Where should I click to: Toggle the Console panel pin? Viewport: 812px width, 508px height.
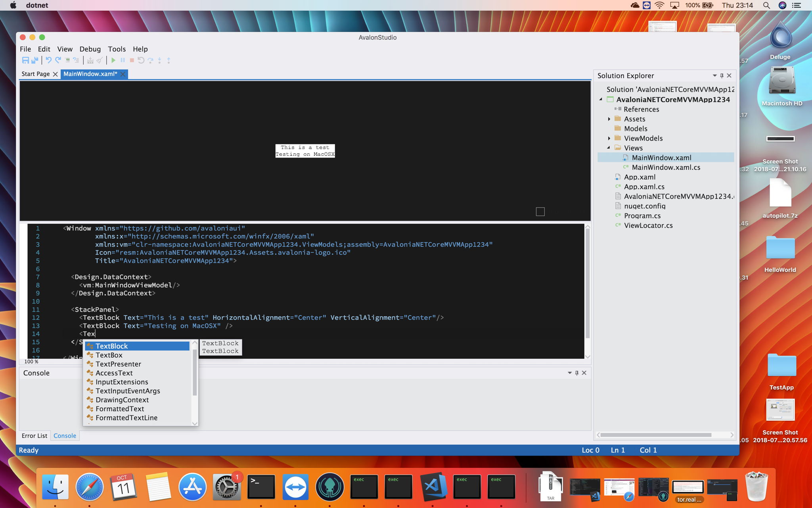tap(577, 373)
